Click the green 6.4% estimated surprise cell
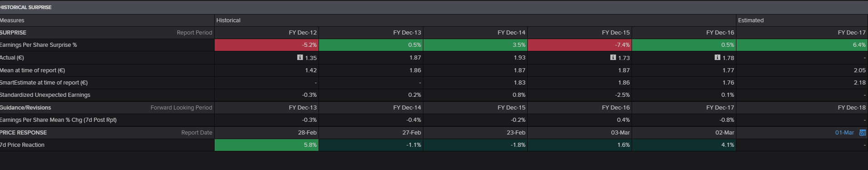The height and width of the screenshot is (170, 868). tap(802, 45)
